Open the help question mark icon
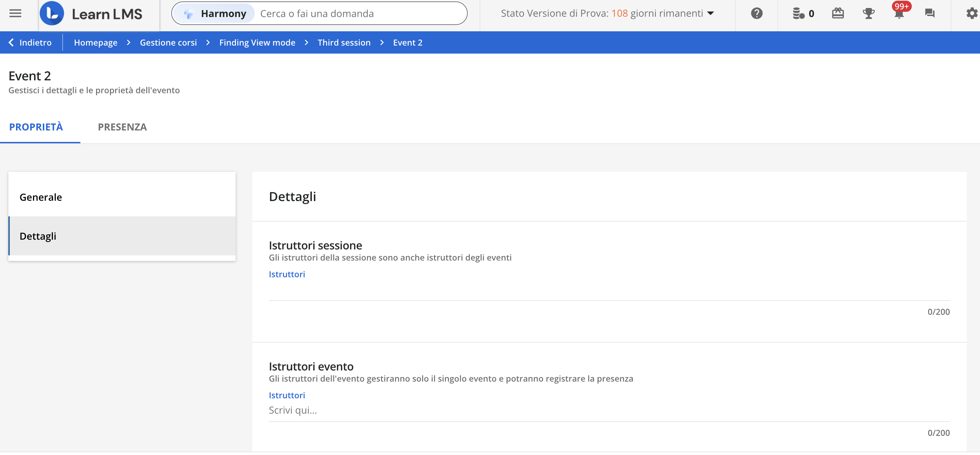Screen dimensions: 980x455 (756, 13)
